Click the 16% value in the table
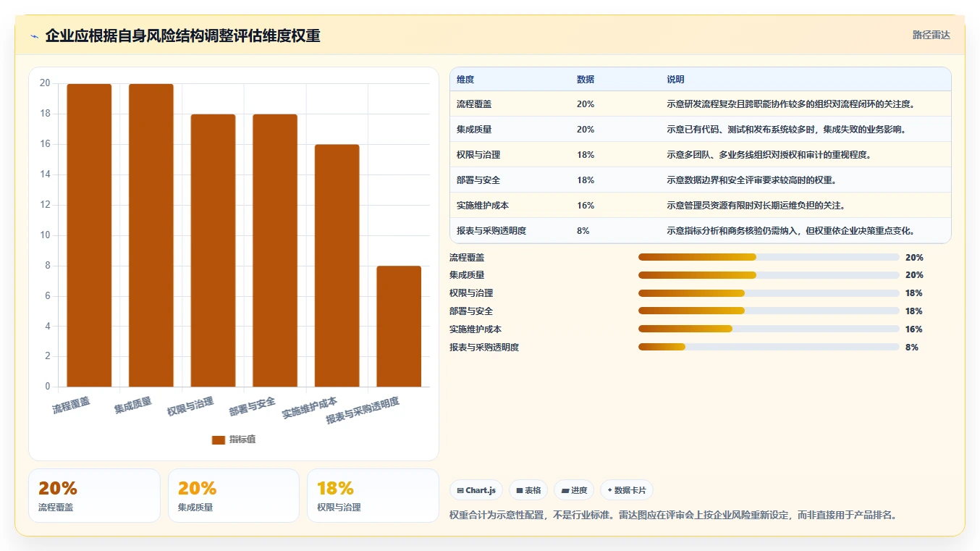 [x=586, y=206]
